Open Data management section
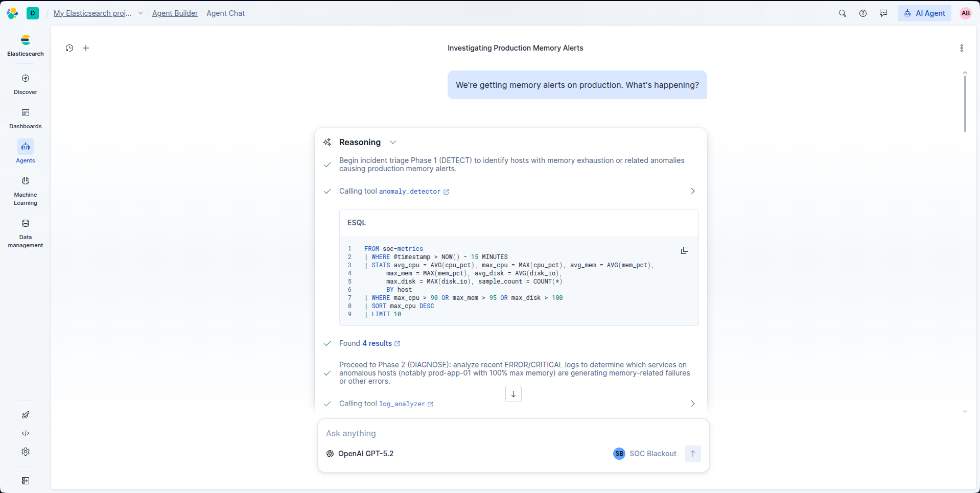The image size is (980, 493). [26, 233]
